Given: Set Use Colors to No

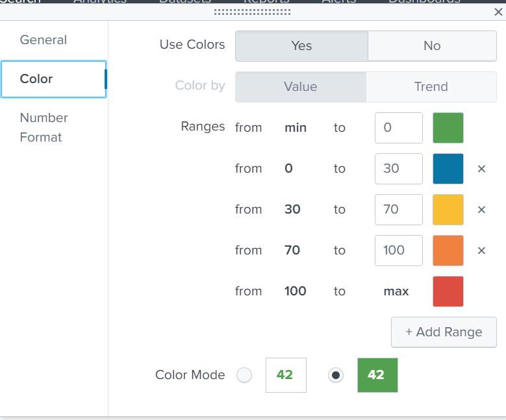Looking at the screenshot, I should (x=432, y=46).
